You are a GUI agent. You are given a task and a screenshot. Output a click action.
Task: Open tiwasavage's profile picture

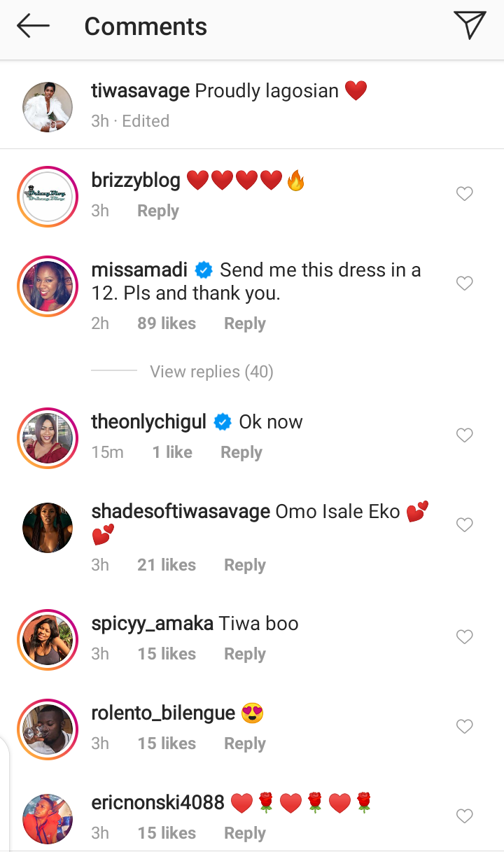pyautogui.click(x=48, y=107)
